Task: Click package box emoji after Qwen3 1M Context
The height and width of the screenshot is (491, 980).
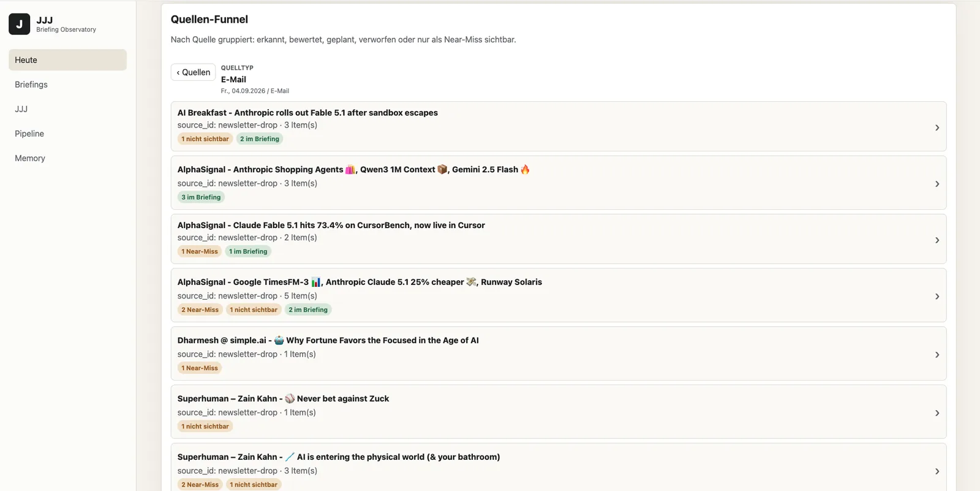Action: click(442, 170)
